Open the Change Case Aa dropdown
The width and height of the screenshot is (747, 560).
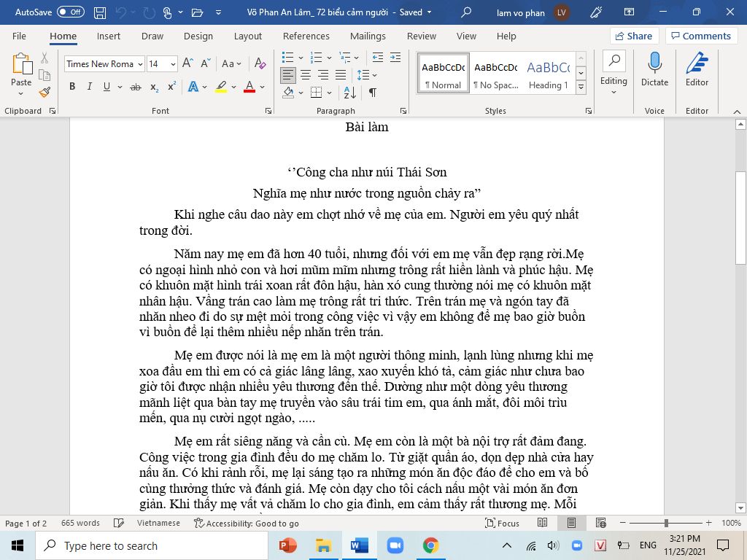coord(231,63)
